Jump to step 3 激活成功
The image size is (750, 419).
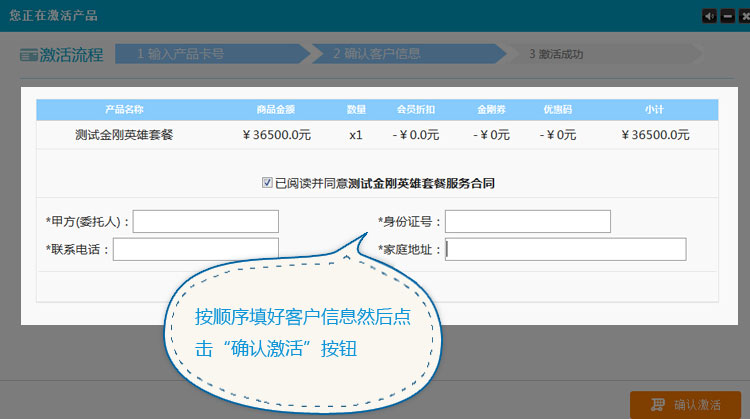555,54
